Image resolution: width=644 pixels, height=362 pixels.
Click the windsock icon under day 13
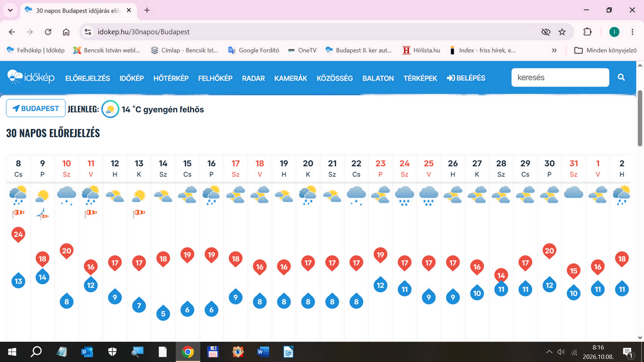139,213
